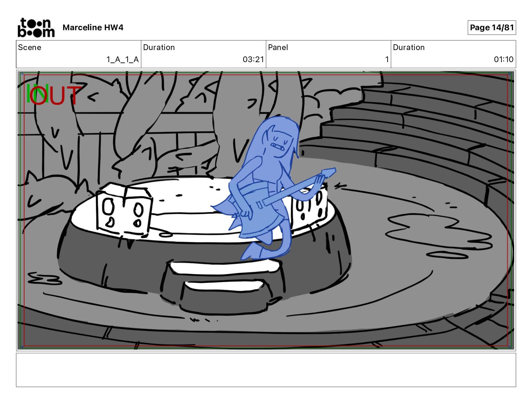Click the 'Marceline HW4' project title
Screen dimensions: 532x411
(x=93, y=28)
